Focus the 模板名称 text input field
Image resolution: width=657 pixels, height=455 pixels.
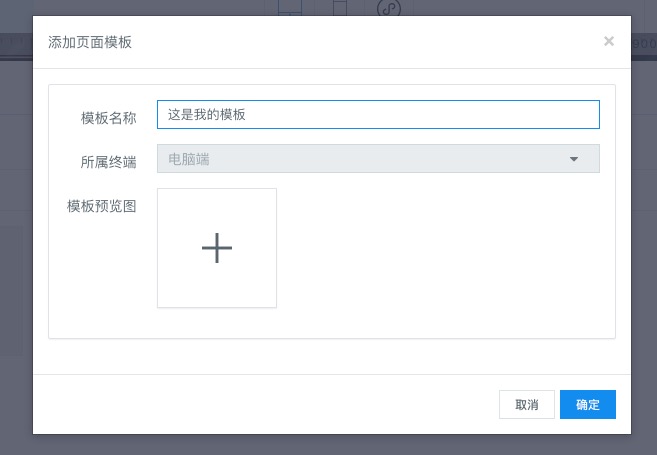point(400,115)
